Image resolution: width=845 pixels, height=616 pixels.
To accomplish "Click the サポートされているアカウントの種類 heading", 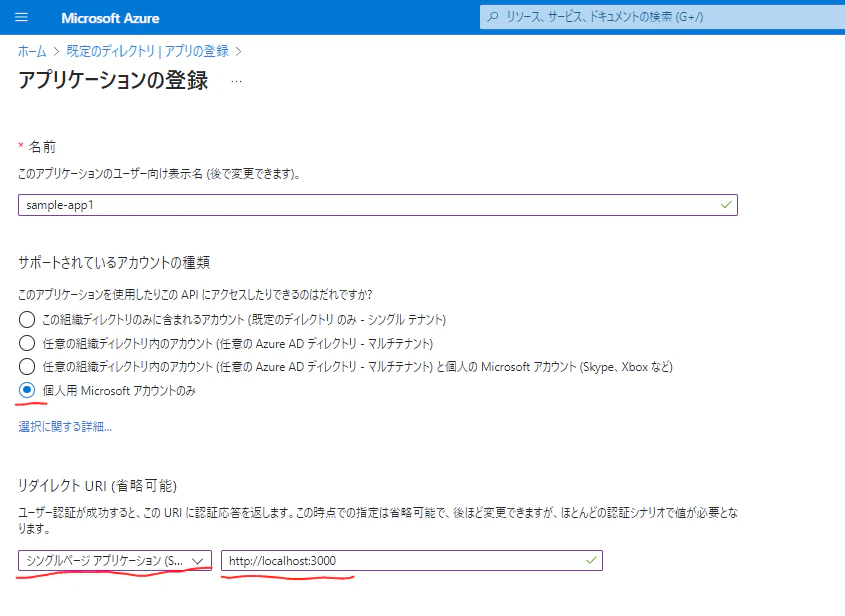I will 114,262.
